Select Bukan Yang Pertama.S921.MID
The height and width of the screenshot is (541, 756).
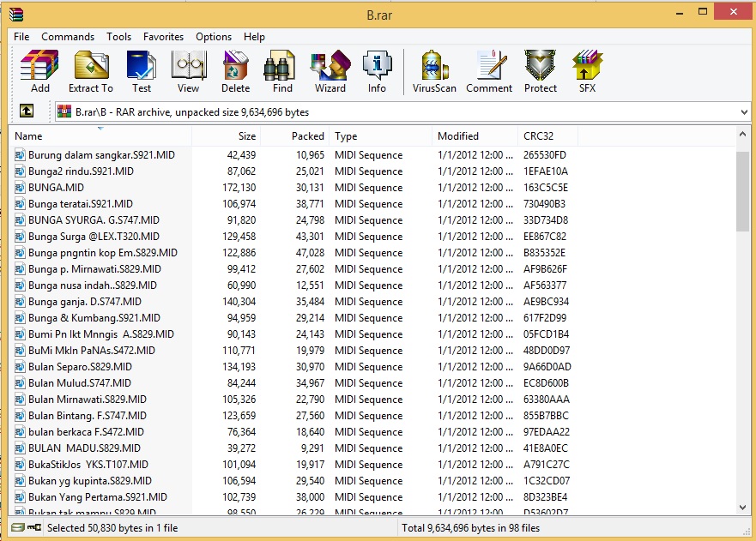tap(97, 497)
